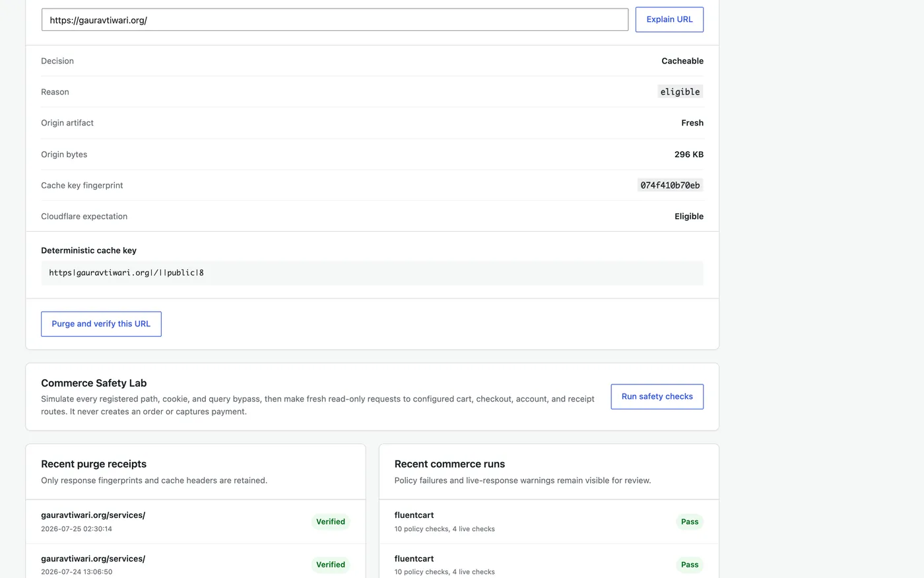Viewport: 924px width, 578px height.
Task: Click the Pass badge on second fluentcart run
Action: click(690, 565)
